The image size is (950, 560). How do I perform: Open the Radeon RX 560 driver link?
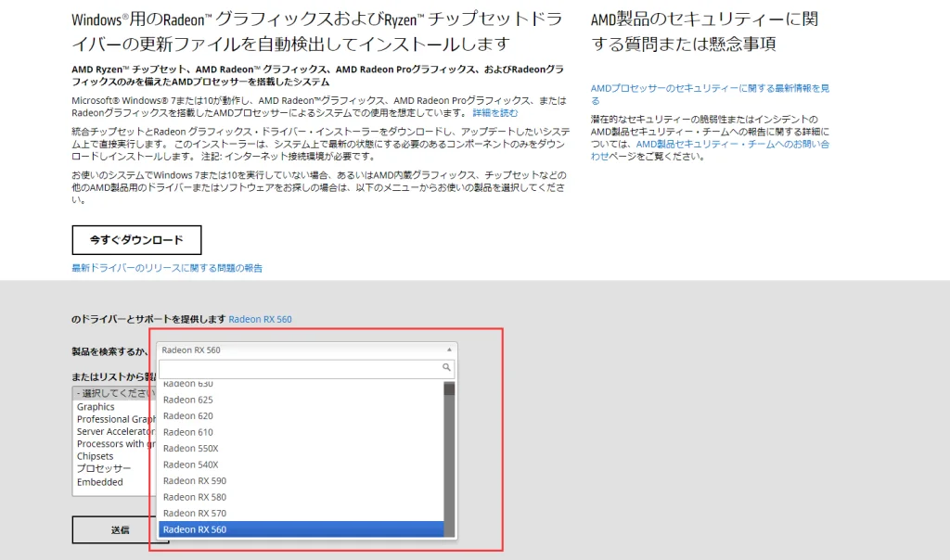click(x=260, y=319)
